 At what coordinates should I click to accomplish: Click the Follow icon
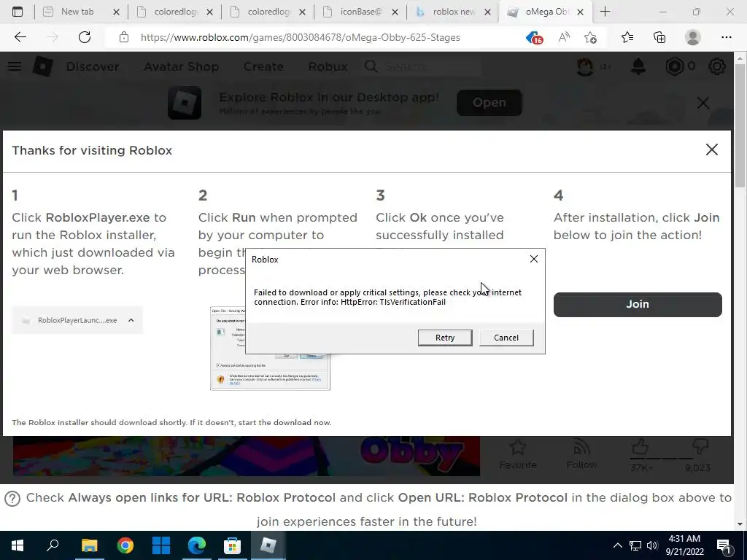click(x=581, y=447)
